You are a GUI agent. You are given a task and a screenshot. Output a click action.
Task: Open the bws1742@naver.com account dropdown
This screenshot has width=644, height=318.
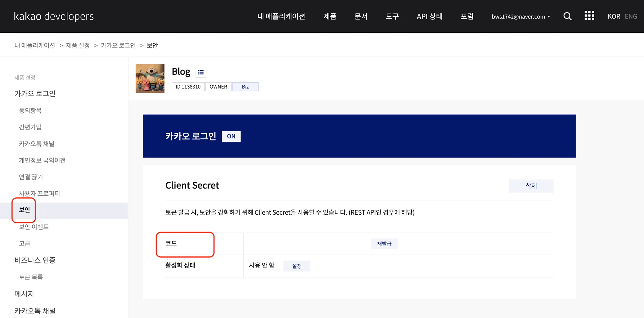[521, 17]
